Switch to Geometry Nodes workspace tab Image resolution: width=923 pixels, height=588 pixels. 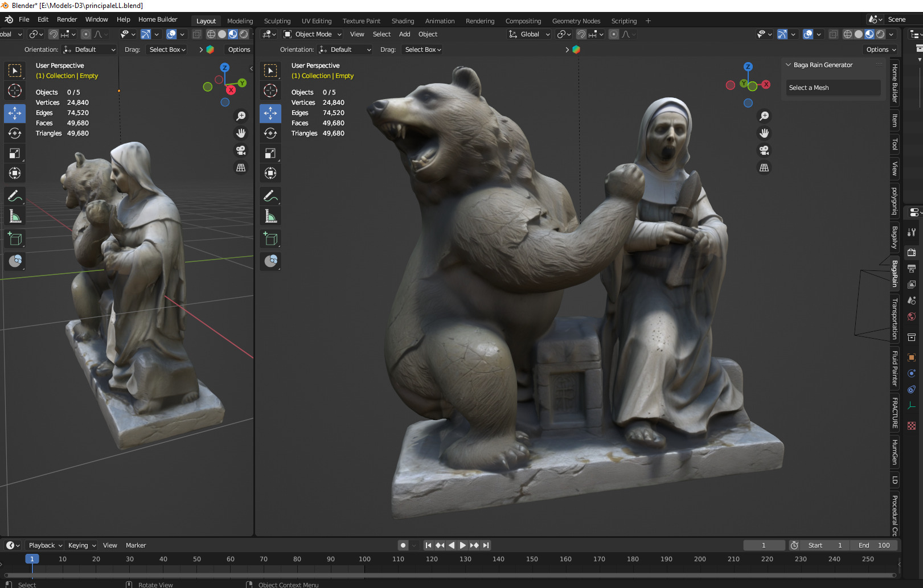click(576, 21)
